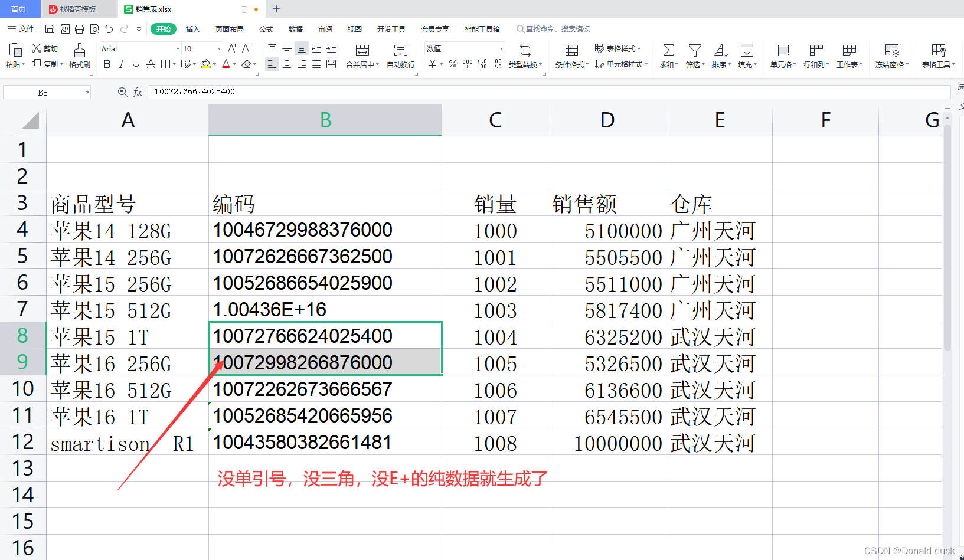This screenshot has width=964, height=560.
Task: Open the File (文件) menu
Action: (x=21, y=29)
